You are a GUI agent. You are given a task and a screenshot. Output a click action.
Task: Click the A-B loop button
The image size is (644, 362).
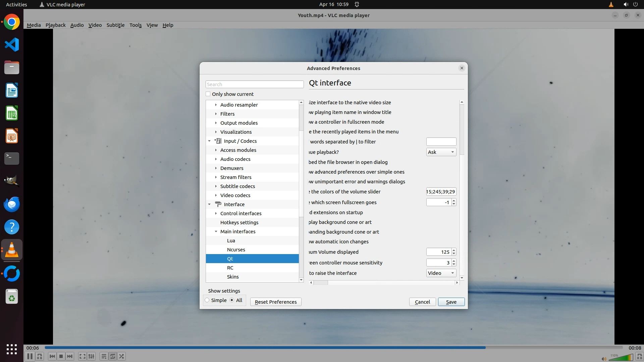[40, 356]
